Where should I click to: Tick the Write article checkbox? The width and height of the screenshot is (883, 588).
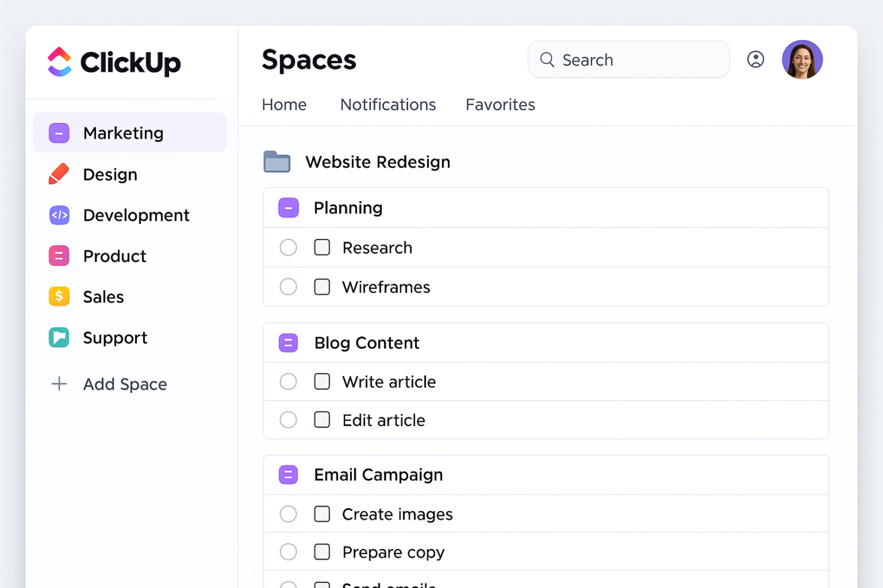coord(322,381)
